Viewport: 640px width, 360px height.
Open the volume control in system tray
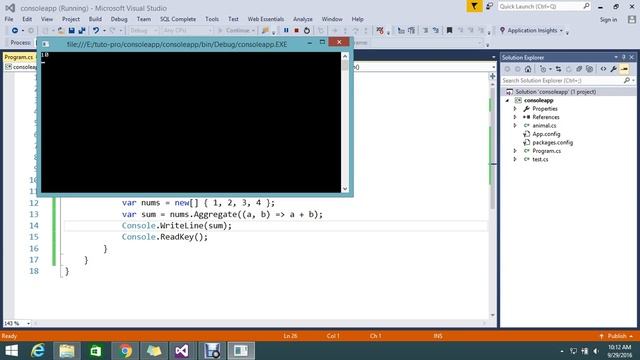(x=596, y=351)
